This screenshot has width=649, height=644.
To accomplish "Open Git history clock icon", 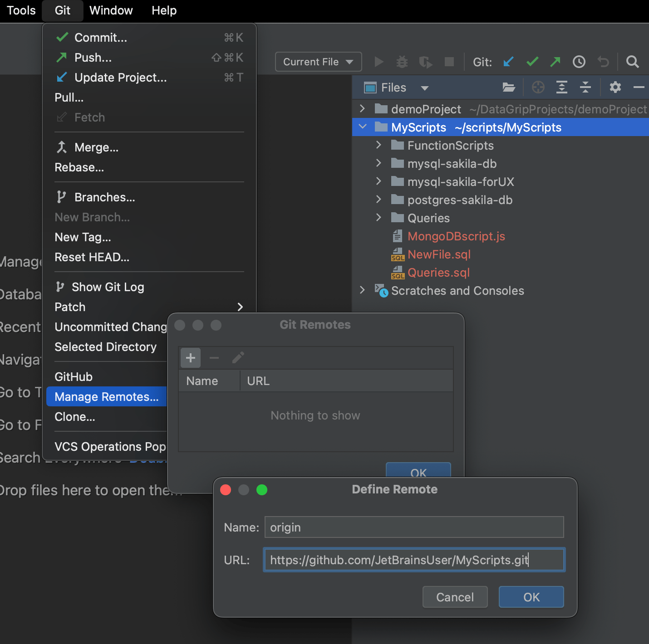I will (579, 62).
